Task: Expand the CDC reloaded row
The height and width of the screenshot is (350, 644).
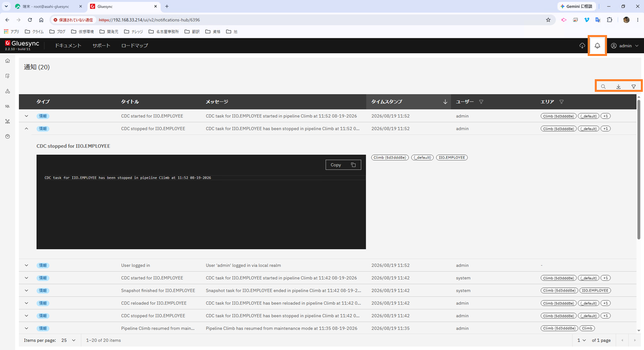Action: click(x=26, y=303)
